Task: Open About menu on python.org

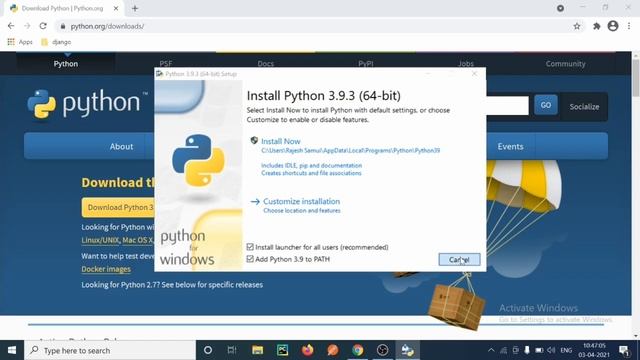Action: (x=121, y=147)
